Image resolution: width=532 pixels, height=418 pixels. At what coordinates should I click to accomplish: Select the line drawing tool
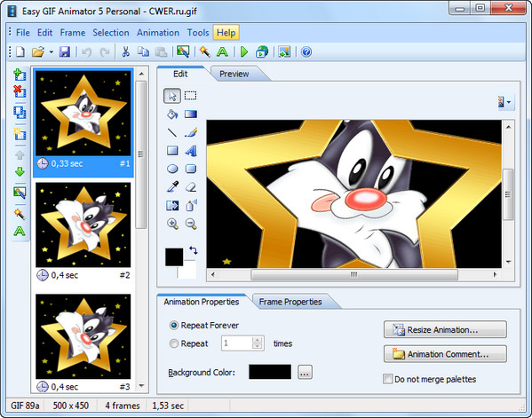click(172, 132)
